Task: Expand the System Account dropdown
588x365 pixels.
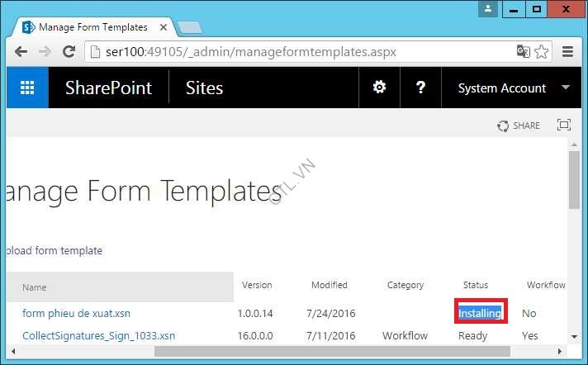Action: pos(566,88)
